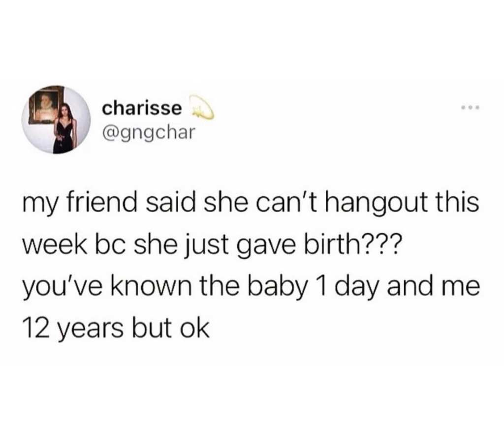Click the woman in black dress in avatar

65,128
